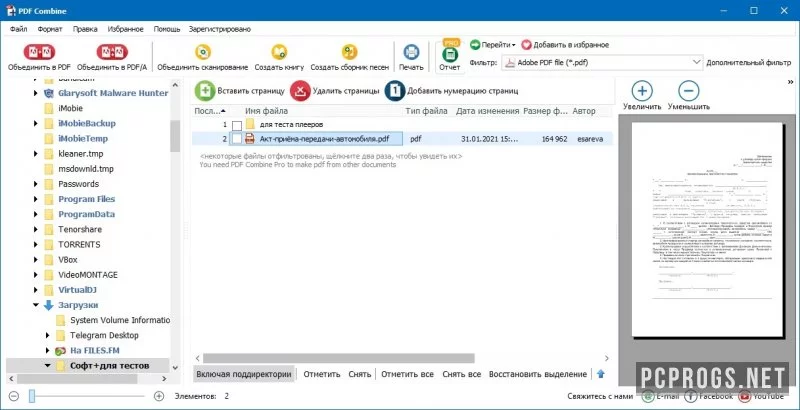Click the Отметить все button
This screenshot has width=800, height=410.
tap(407, 374)
